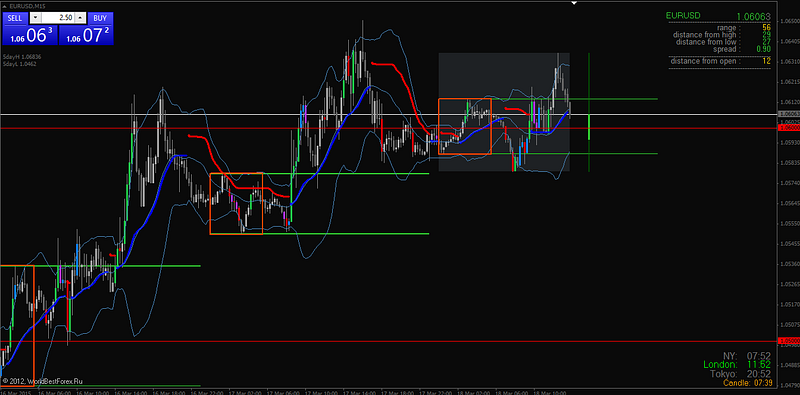This screenshot has width=800, height=395.
Task: Click the 1.05075 price axis label
Action: click(789, 324)
